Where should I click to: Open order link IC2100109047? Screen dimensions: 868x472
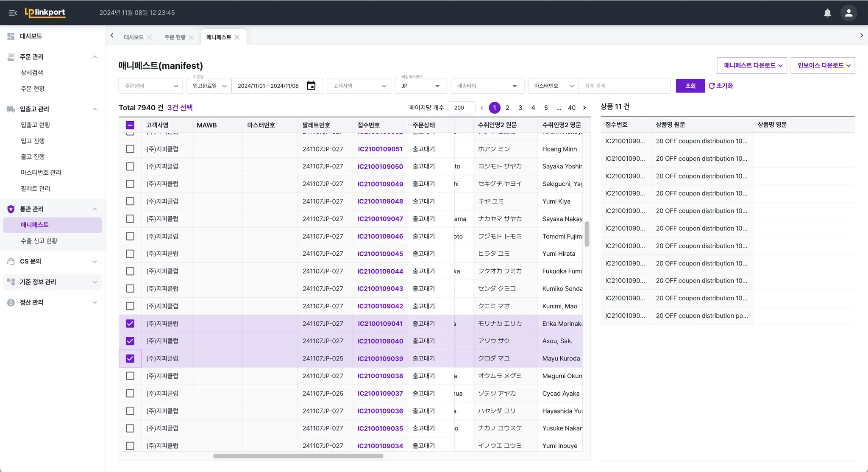click(x=380, y=219)
